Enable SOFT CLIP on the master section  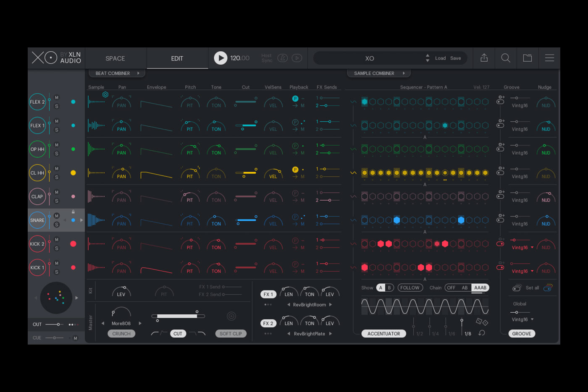click(231, 333)
